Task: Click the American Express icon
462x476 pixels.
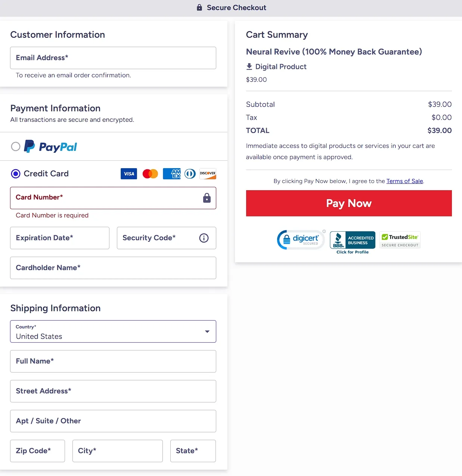Action: (171, 173)
